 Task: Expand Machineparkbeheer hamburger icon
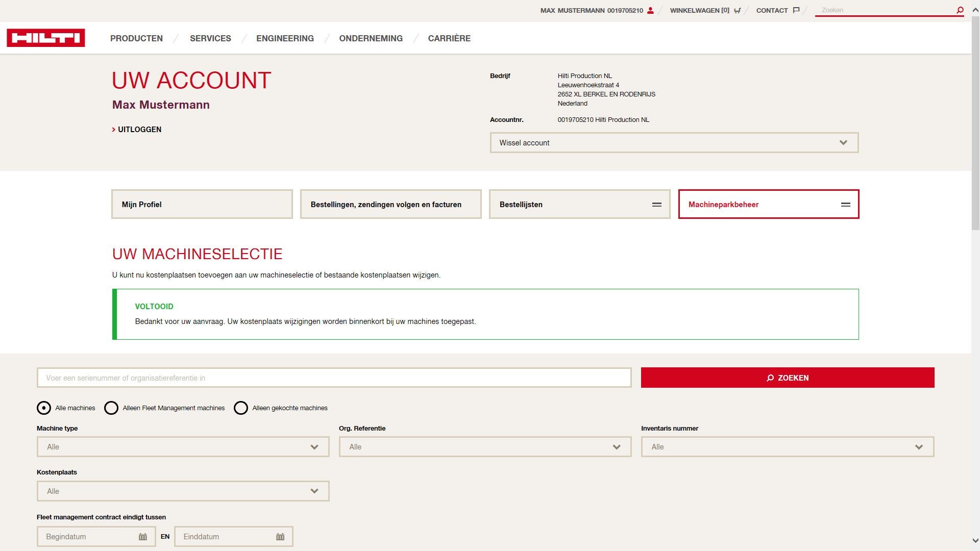(846, 205)
